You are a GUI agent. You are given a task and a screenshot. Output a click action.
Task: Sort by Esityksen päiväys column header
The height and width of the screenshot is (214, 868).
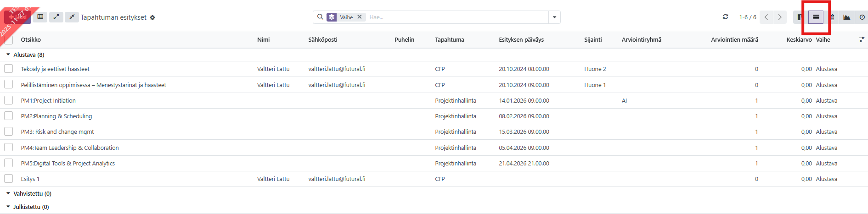521,40
